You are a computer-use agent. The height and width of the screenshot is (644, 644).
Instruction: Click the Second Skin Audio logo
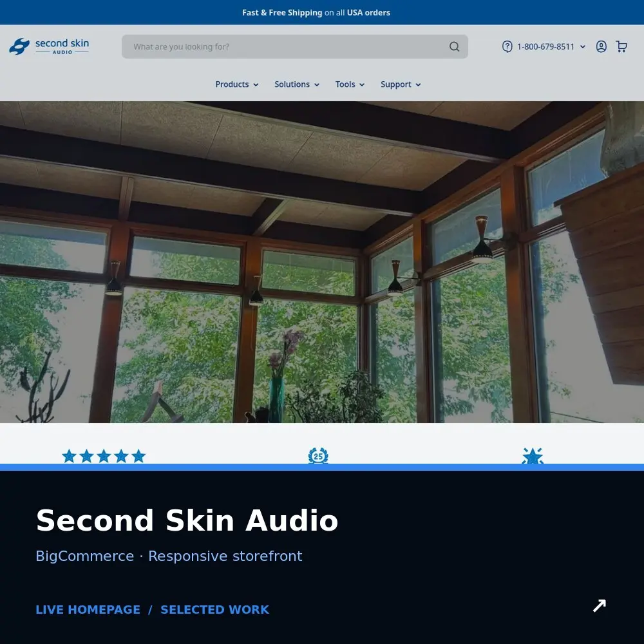[x=49, y=46]
